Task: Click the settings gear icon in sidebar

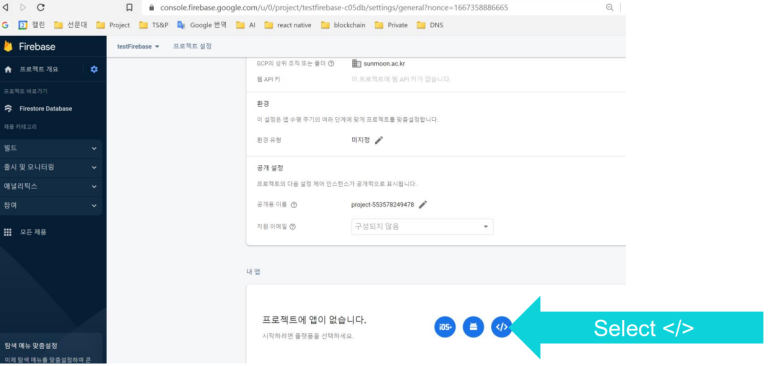Action: [x=94, y=70]
